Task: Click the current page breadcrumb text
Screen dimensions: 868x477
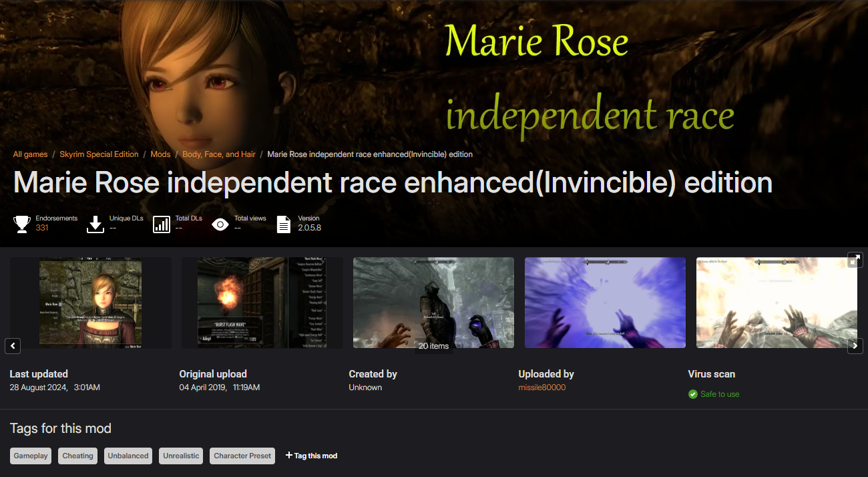Action: click(370, 154)
